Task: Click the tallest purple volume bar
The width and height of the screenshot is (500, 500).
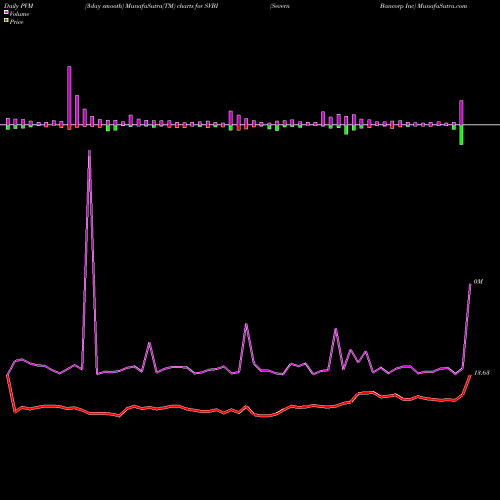Action: pyautogui.click(x=69, y=96)
